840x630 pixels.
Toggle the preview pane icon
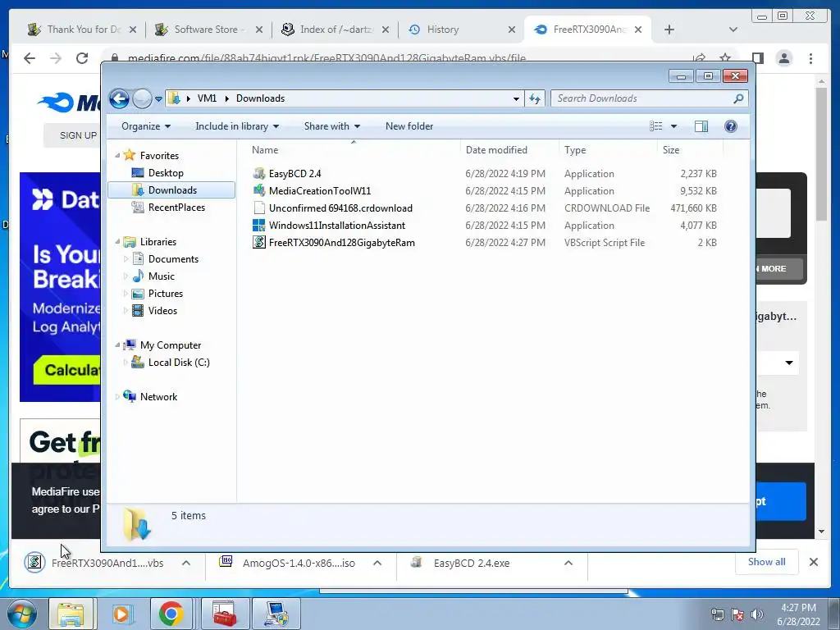pos(701,126)
